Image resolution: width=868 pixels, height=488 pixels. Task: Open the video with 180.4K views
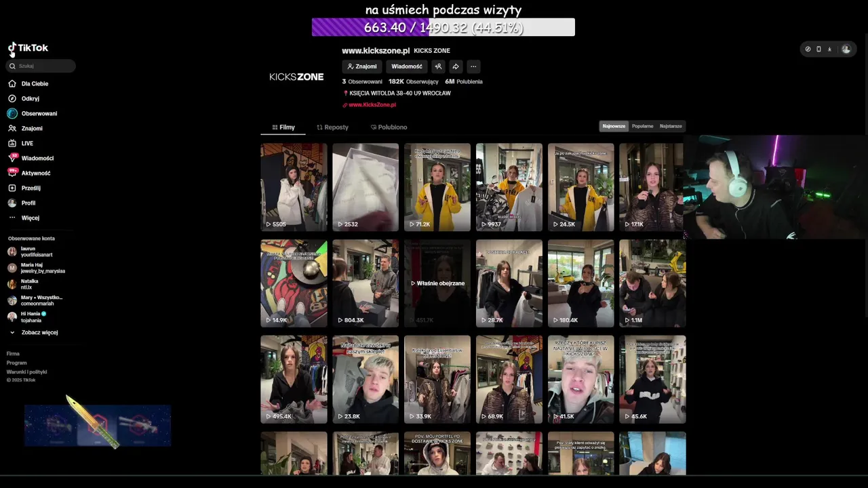pyautogui.click(x=581, y=283)
